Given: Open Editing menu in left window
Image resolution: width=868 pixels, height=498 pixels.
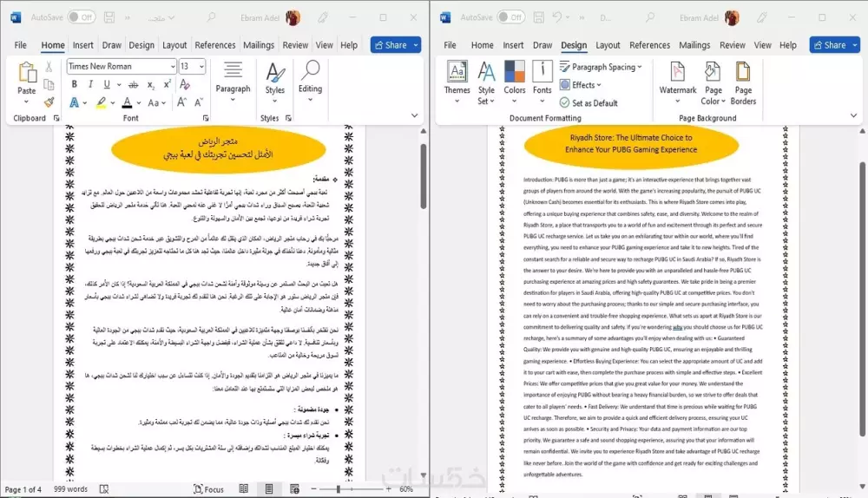Looking at the screenshot, I should pyautogui.click(x=310, y=81).
